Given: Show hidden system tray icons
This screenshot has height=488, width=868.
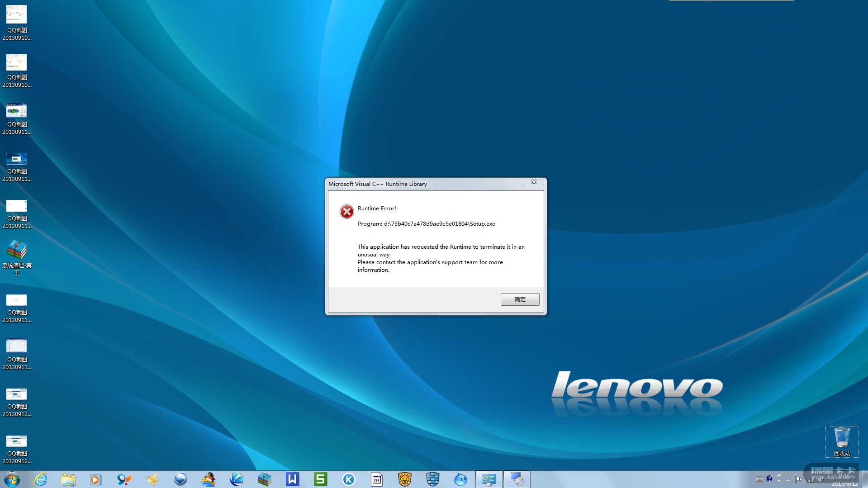Looking at the screenshot, I should click(x=788, y=480).
